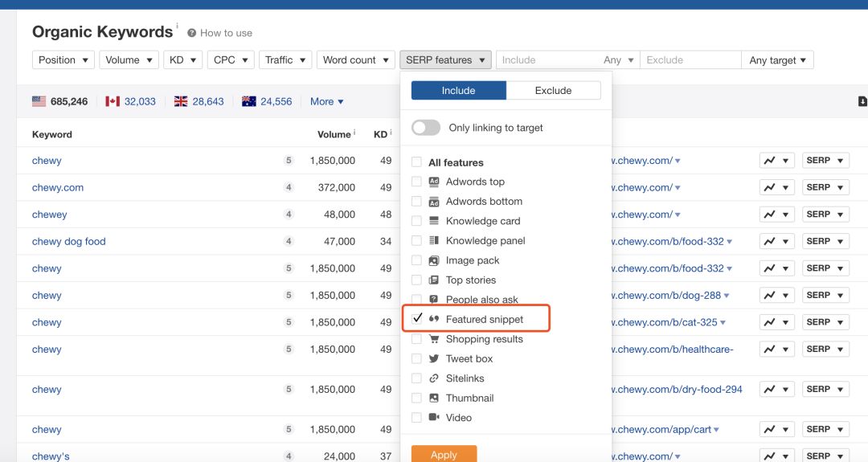Image resolution: width=868 pixels, height=462 pixels.
Task: Open the Position filter dropdown
Action: 63,59
